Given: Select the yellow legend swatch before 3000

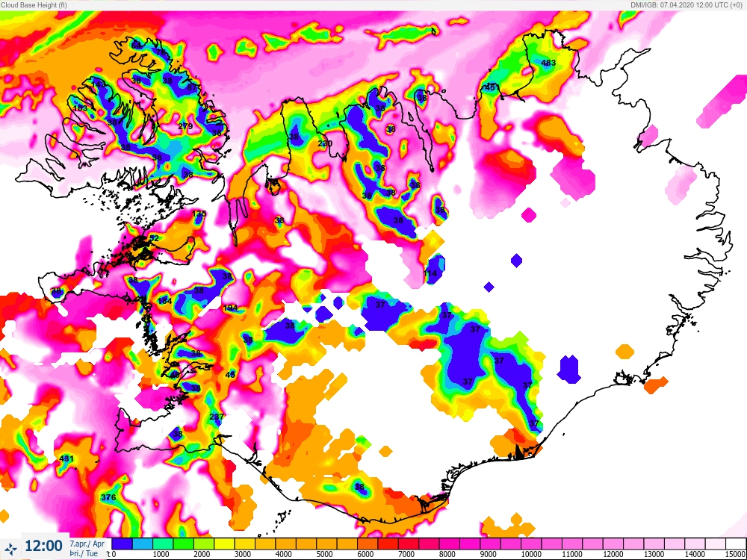Looking at the screenshot, I should [x=224, y=544].
